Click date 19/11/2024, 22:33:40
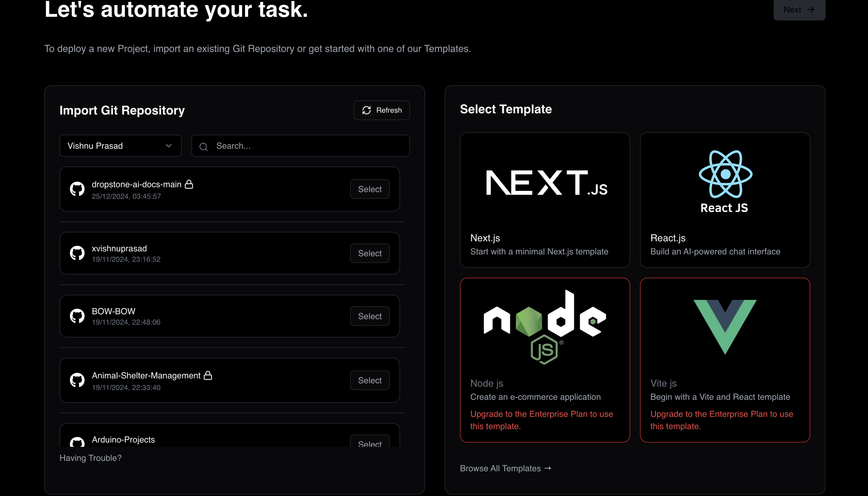Screen dimensions: 868x496 tap(126, 387)
